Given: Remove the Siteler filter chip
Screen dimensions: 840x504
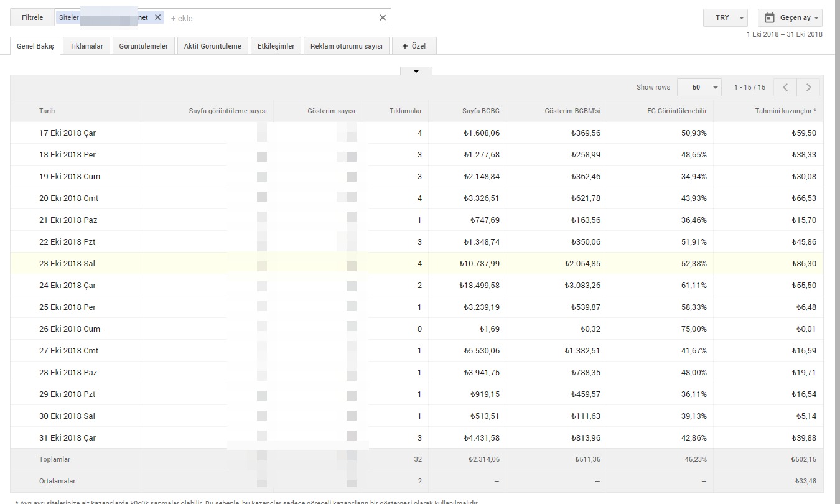Looking at the screenshot, I should click(x=157, y=17).
